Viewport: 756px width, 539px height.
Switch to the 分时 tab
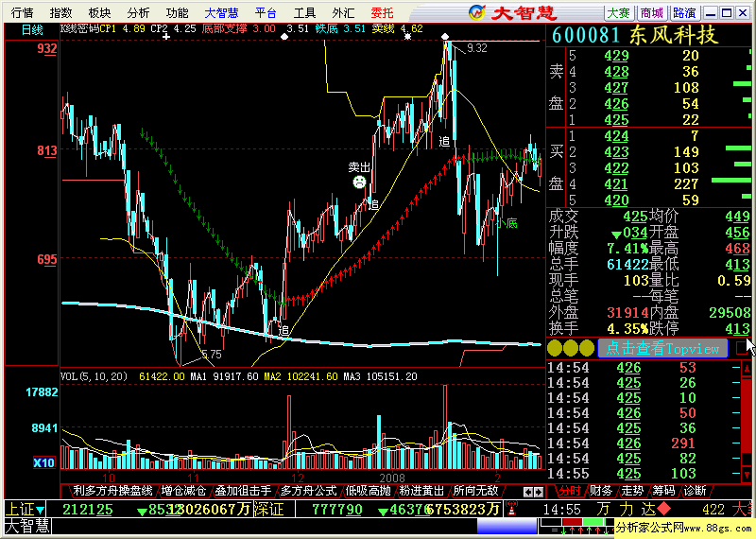click(x=570, y=491)
